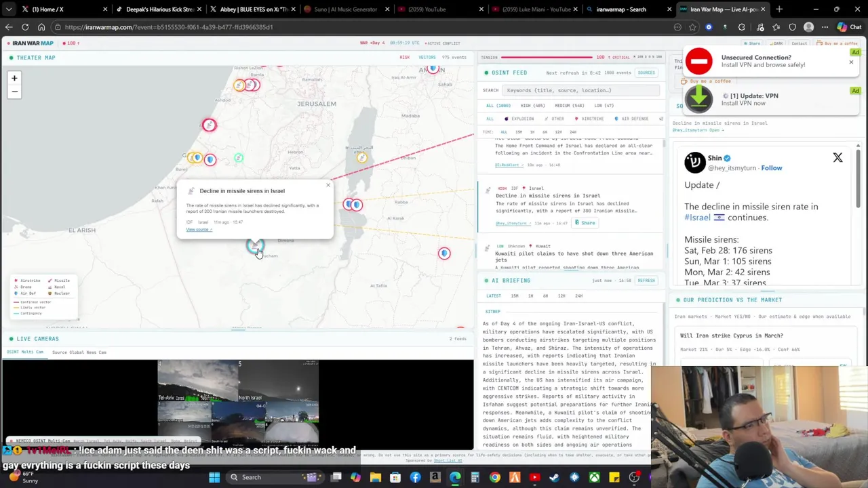The image size is (868, 488).
Task: Open the X logo on embedded tweet
Action: tap(837, 158)
